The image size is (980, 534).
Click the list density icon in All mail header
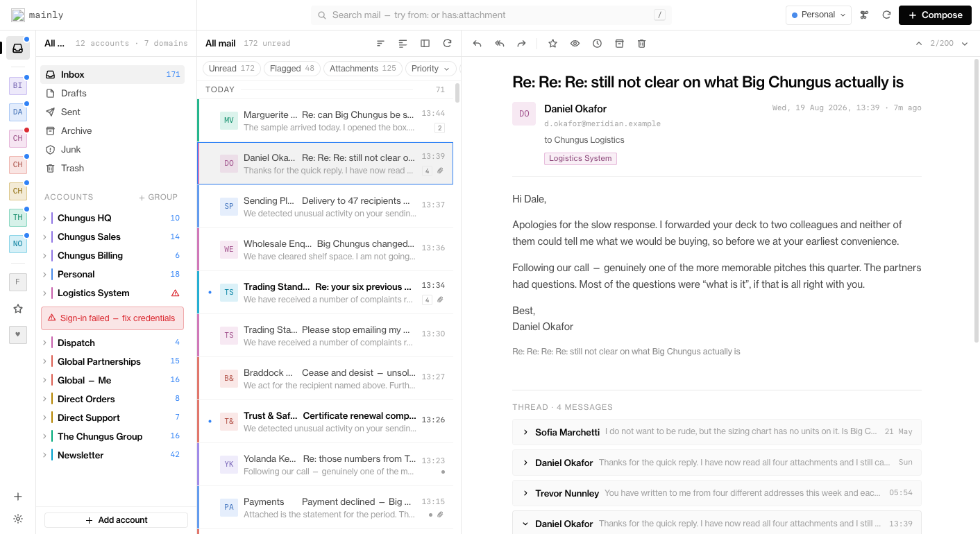point(403,43)
